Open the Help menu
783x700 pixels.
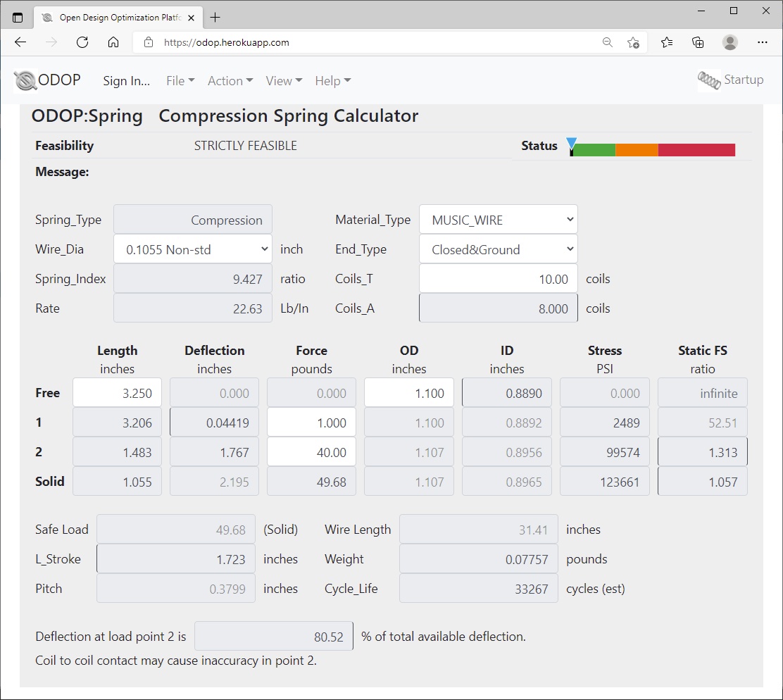tap(332, 80)
